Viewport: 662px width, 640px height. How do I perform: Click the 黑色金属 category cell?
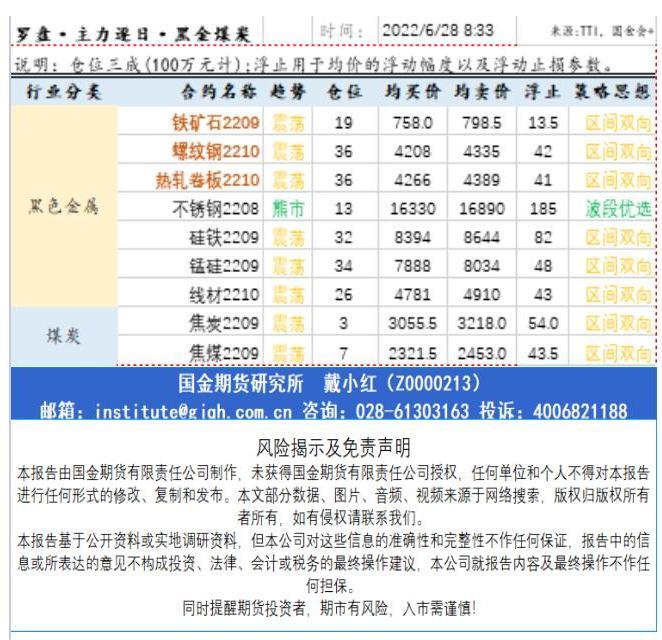64,206
